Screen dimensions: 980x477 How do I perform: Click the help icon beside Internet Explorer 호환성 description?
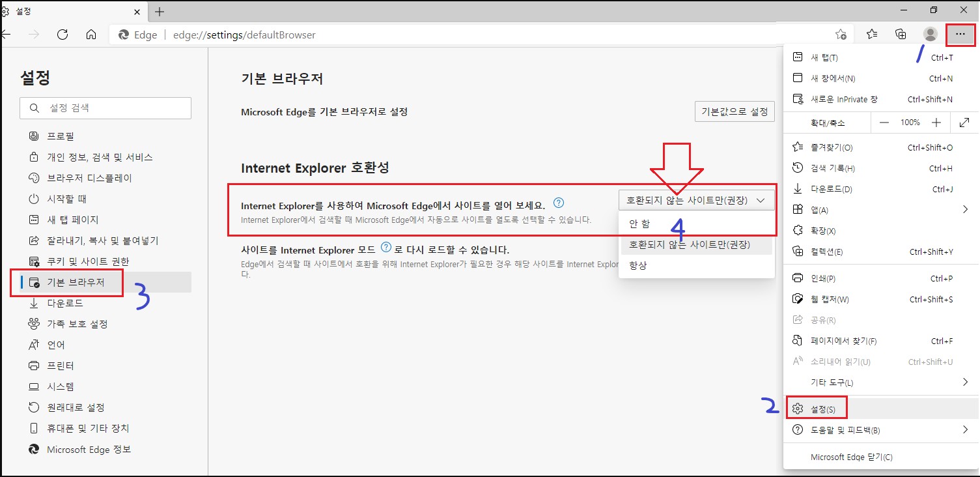[x=558, y=203]
